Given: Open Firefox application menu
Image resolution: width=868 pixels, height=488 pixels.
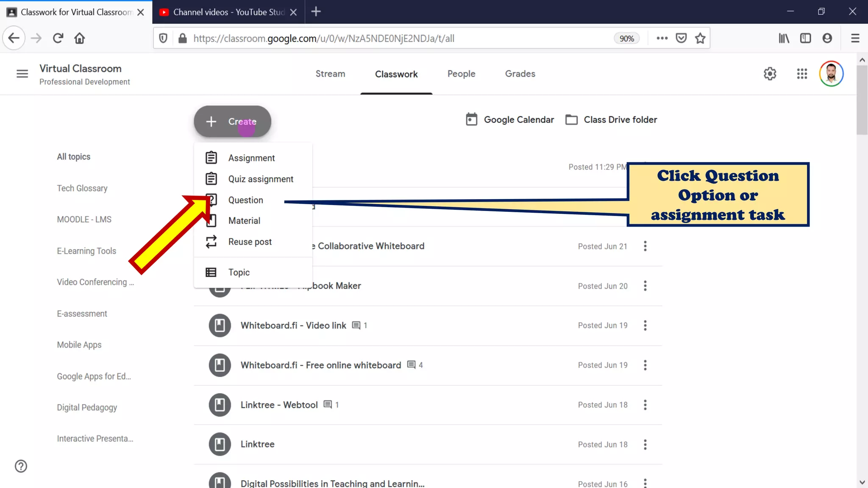Looking at the screenshot, I should 855,38.
